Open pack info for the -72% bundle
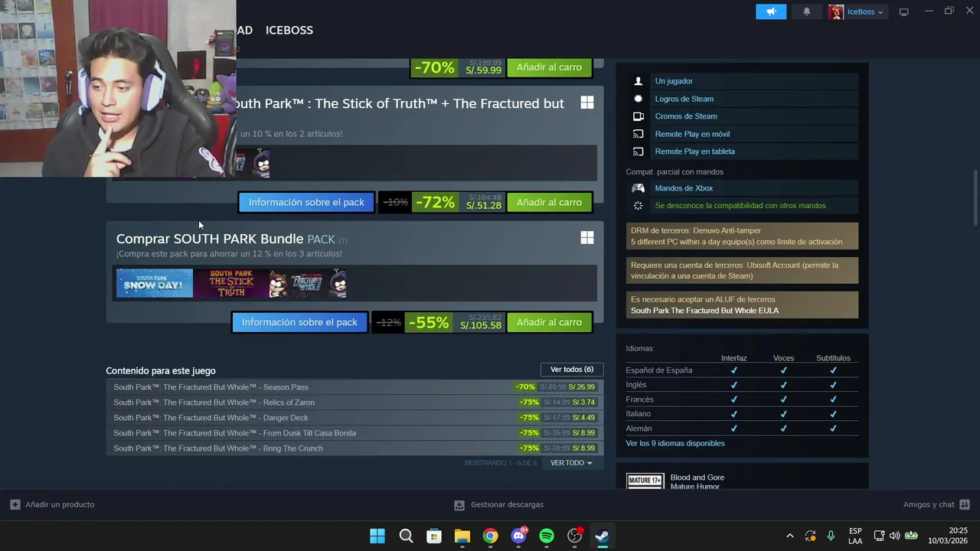This screenshot has width=980, height=551. pyautogui.click(x=306, y=203)
